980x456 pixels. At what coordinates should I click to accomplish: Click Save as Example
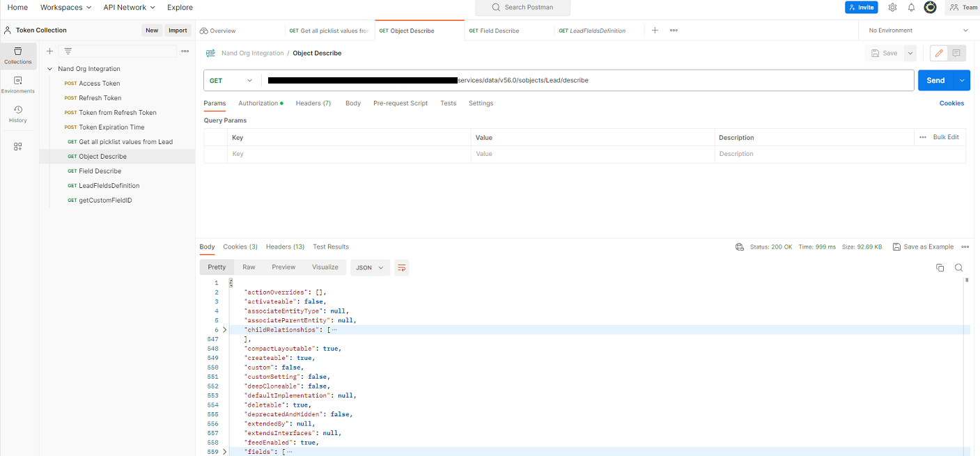(x=924, y=246)
